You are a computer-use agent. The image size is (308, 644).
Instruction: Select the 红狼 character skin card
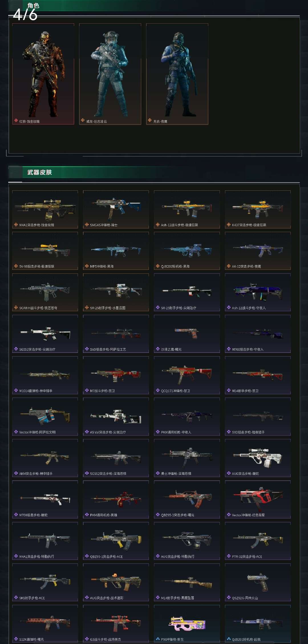(x=43, y=74)
